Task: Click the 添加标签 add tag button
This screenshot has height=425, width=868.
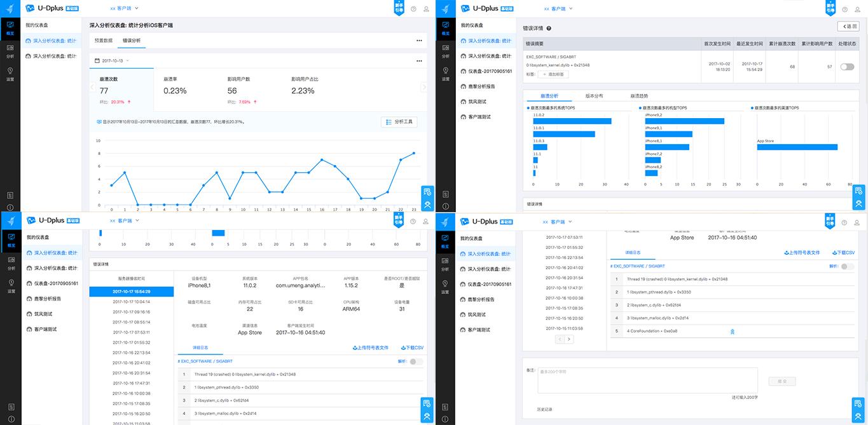Action: [553, 74]
